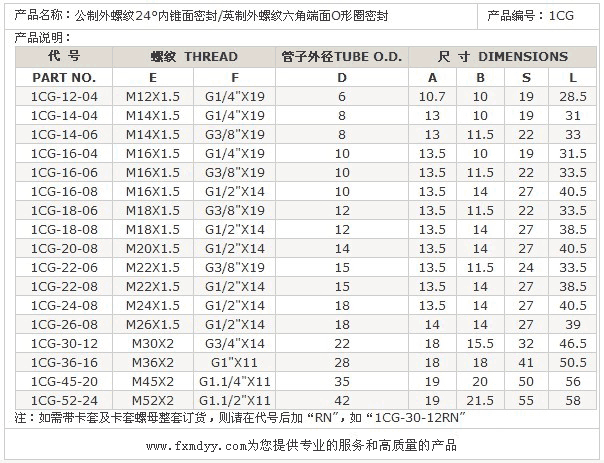Select the M36X2 thread cell

[152, 362]
